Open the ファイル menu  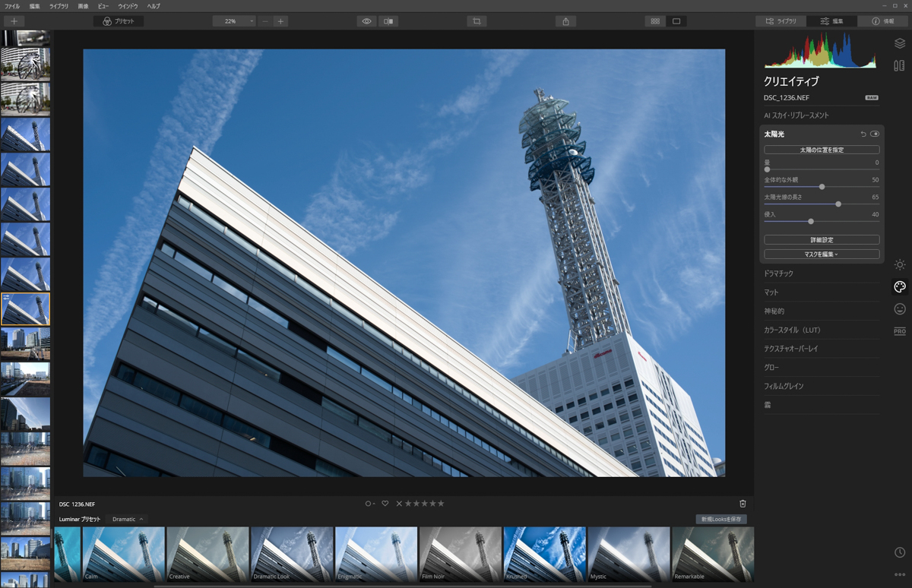pos(12,6)
